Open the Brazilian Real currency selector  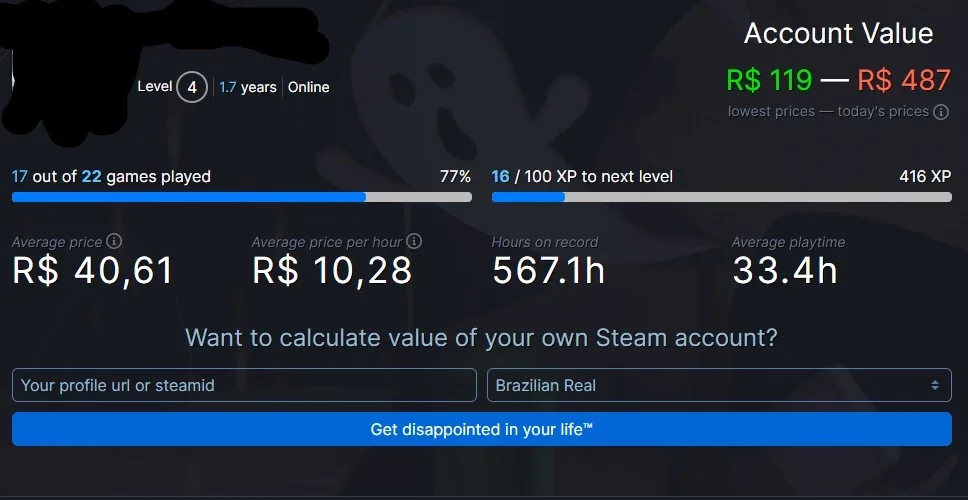719,385
